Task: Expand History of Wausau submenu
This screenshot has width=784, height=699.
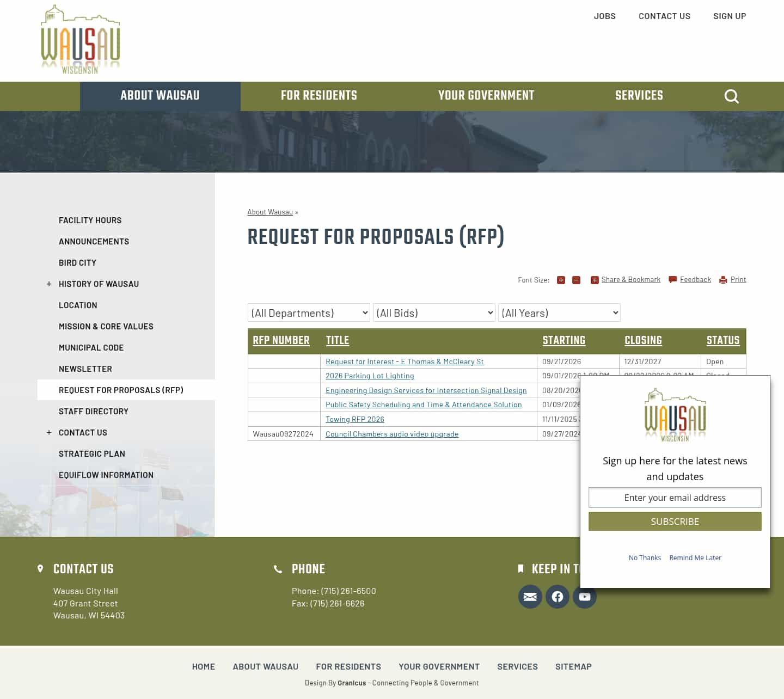Action: pyautogui.click(x=49, y=284)
